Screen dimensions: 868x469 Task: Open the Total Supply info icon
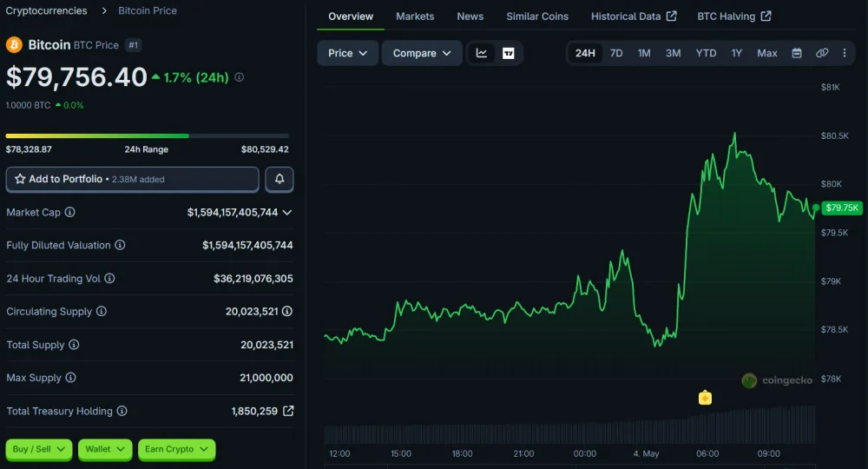(x=74, y=345)
